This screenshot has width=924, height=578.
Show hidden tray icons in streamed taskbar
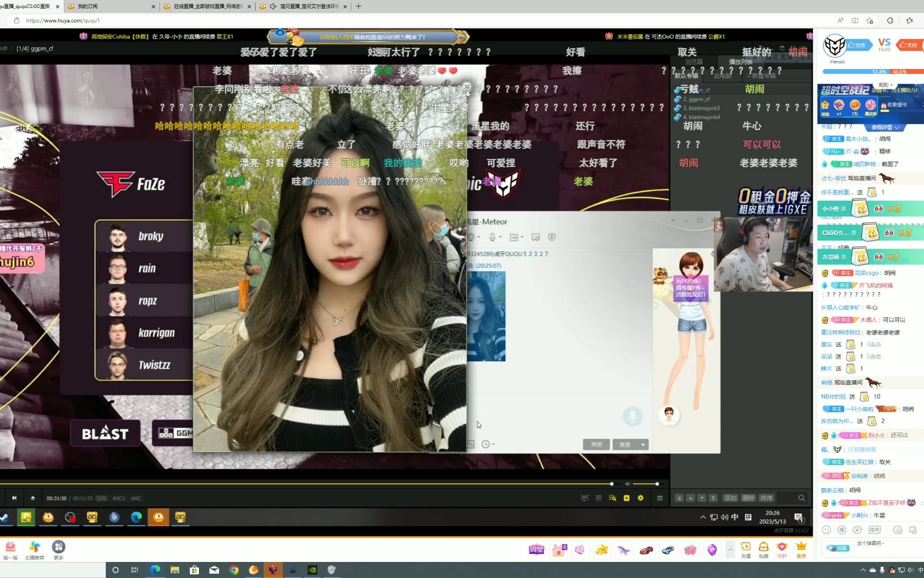click(703, 517)
